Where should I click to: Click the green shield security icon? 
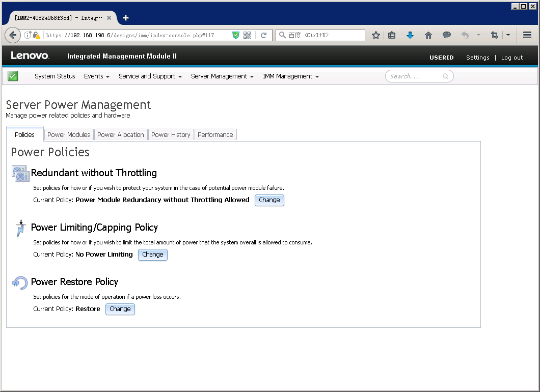tap(235, 35)
